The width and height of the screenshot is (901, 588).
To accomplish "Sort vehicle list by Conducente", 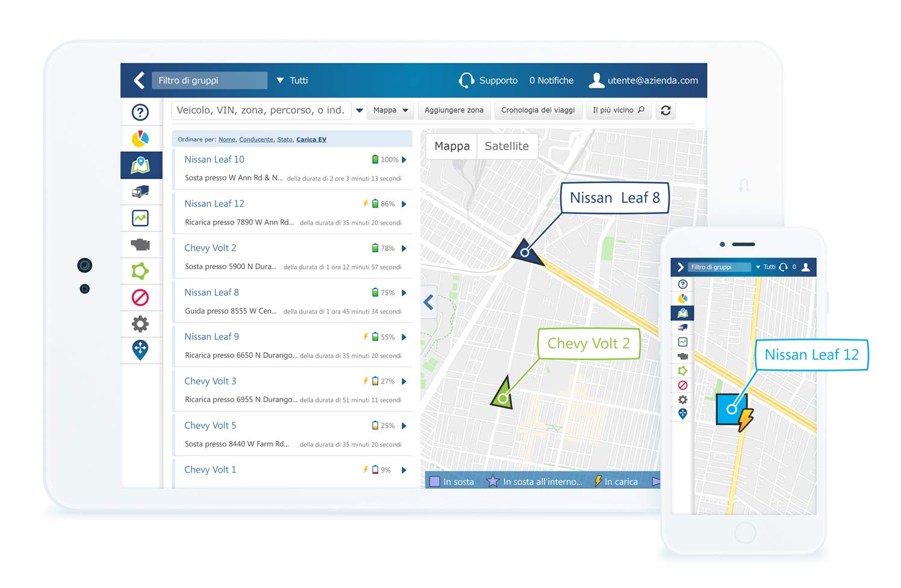I will (256, 139).
